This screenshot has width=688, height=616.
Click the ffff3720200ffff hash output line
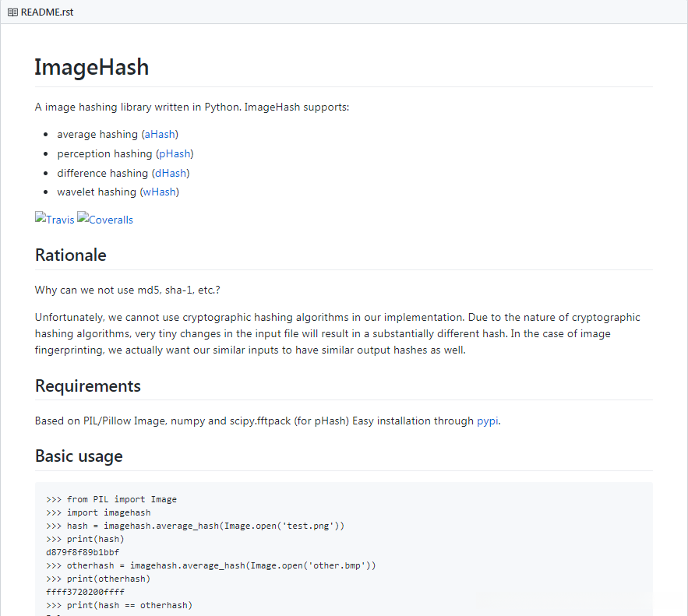pos(85,592)
